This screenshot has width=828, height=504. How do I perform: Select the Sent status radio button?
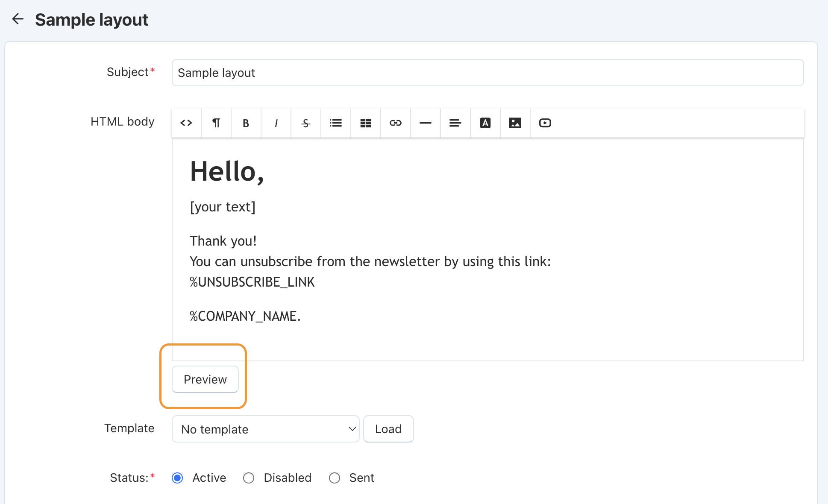pos(335,478)
